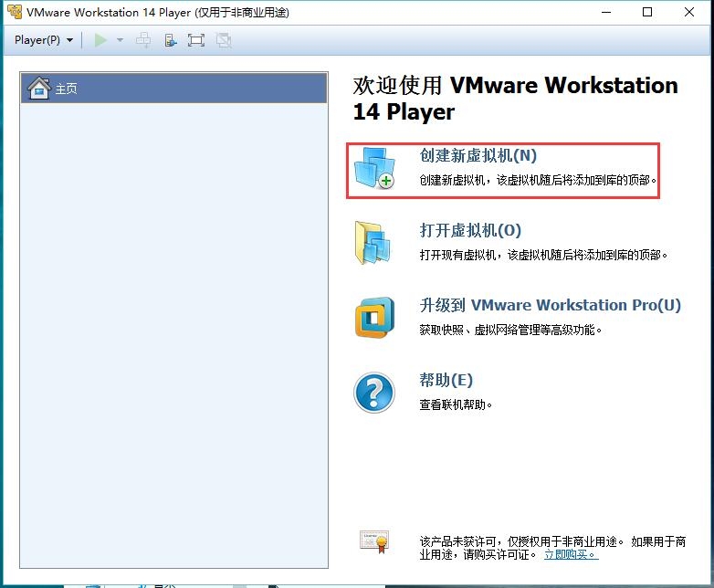This screenshot has width=714, height=588.
Task: Click the 帮助(E) link
Action: point(446,380)
